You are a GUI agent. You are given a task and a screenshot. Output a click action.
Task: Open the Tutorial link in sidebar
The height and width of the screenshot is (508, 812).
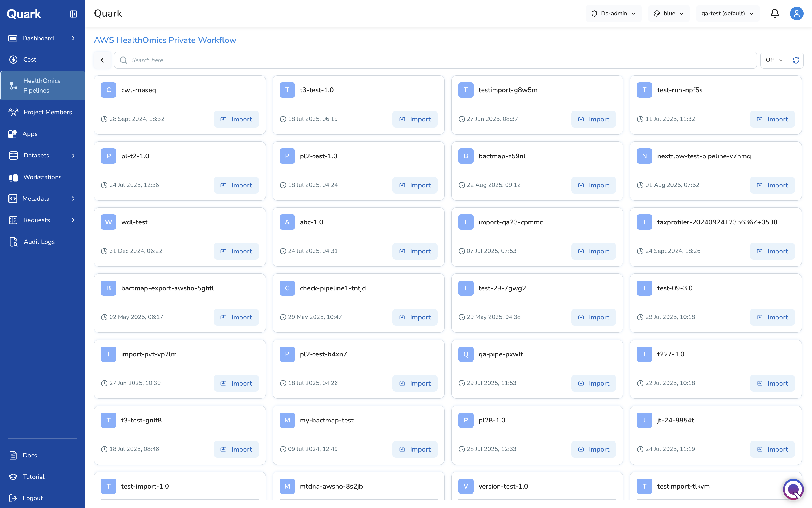pyautogui.click(x=43, y=477)
